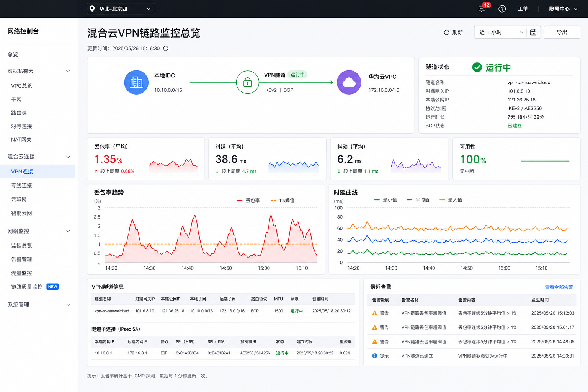This screenshot has width=588, height=392.
Task: Click the warning icon of the 14:48:05 alarm
Action: coord(375,341)
